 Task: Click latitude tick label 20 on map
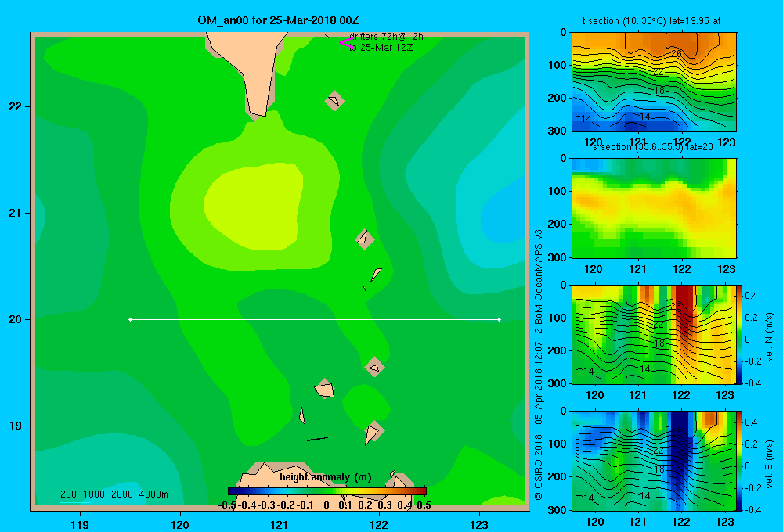coord(16,319)
